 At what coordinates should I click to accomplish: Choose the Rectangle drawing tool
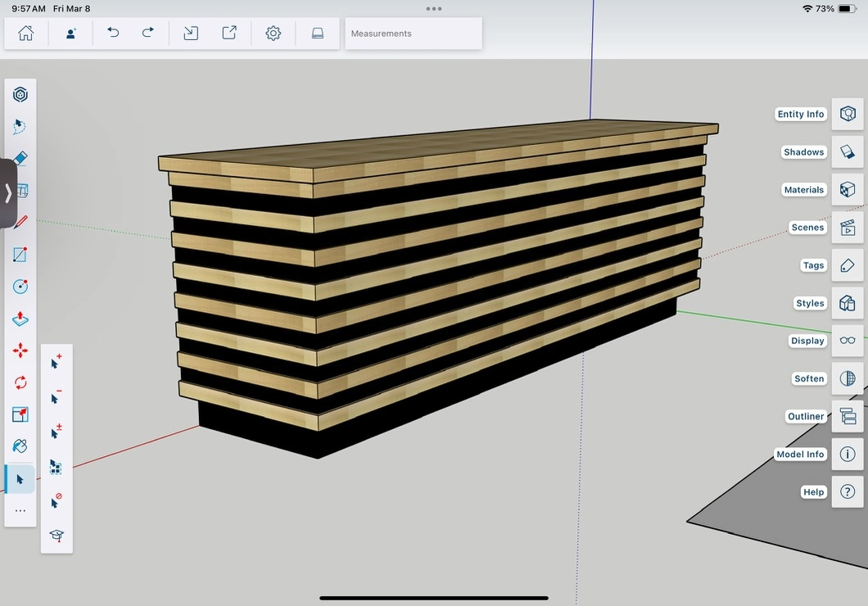pos(20,255)
